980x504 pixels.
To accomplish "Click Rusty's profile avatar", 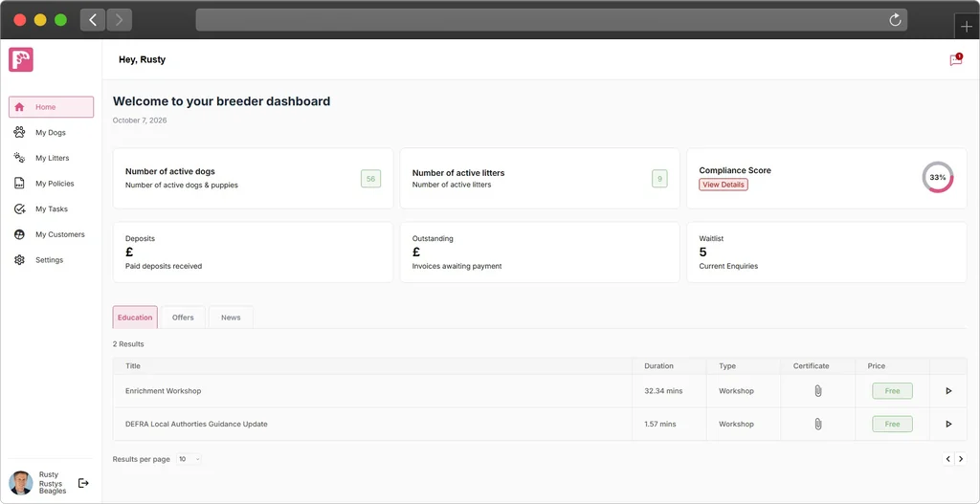I will click(21, 483).
